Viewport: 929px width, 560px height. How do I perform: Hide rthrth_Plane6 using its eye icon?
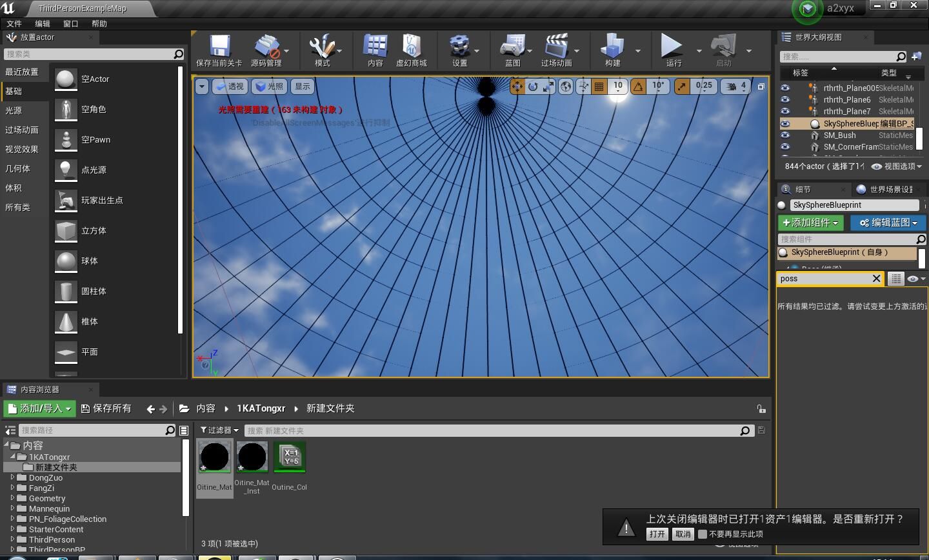(x=785, y=99)
